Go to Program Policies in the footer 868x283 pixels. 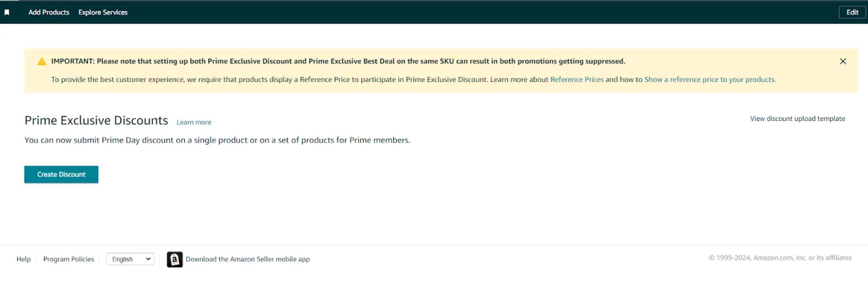pos(69,259)
